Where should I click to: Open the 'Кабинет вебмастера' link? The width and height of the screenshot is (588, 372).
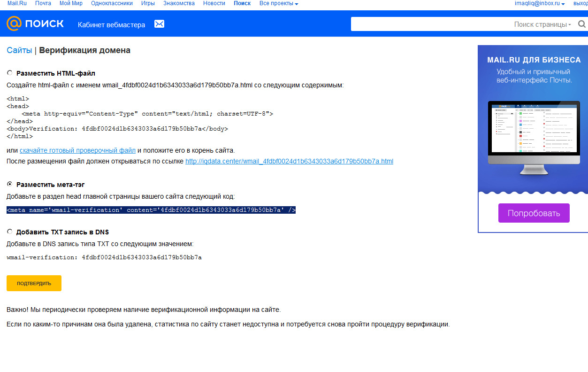point(111,24)
